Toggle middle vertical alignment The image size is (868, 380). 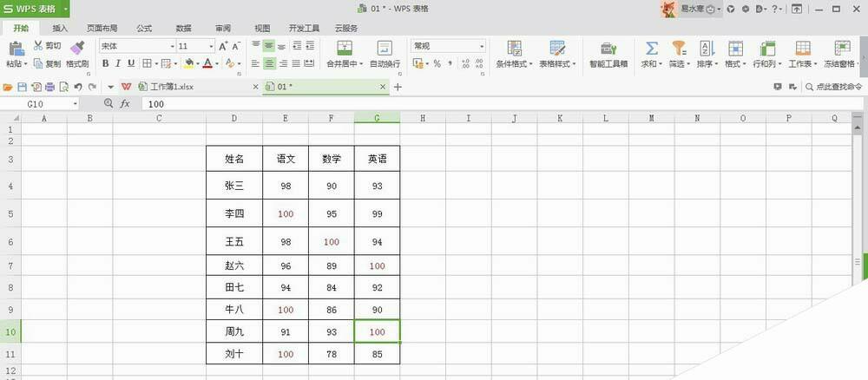click(x=268, y=46)
